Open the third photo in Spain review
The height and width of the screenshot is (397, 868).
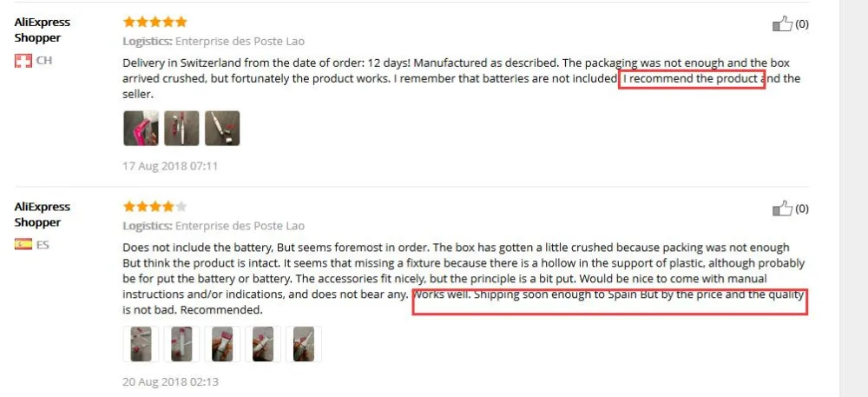[x=222, y=344]
